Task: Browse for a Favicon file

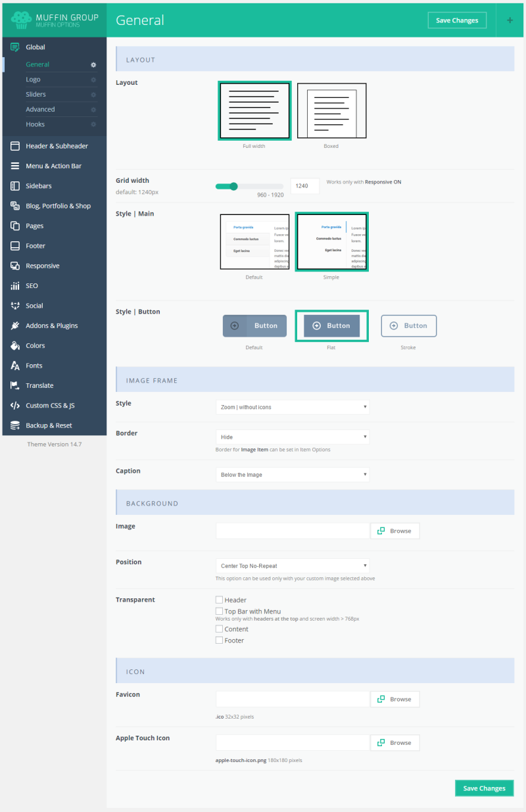Action: pos(395,700)
